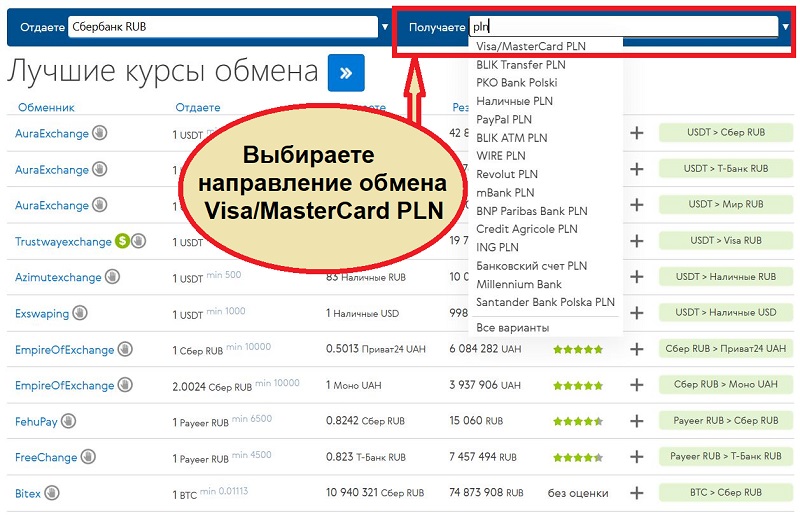This screenshot has width=800, height=516.
Task: Click the plus icon in the USDT > Visa RUB row
Action: pyautogui.click(x=636, y=241)
